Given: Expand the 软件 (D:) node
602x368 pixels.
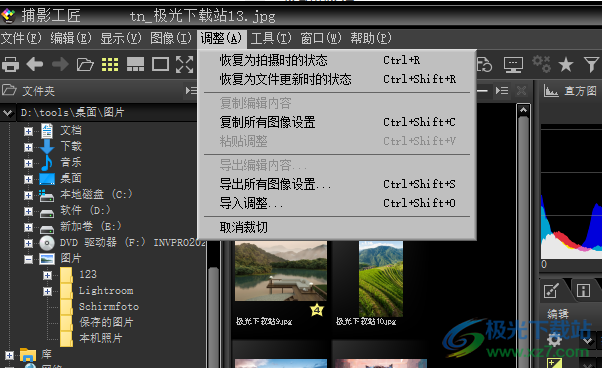Looking at the screenshot, I should [28, 211].
